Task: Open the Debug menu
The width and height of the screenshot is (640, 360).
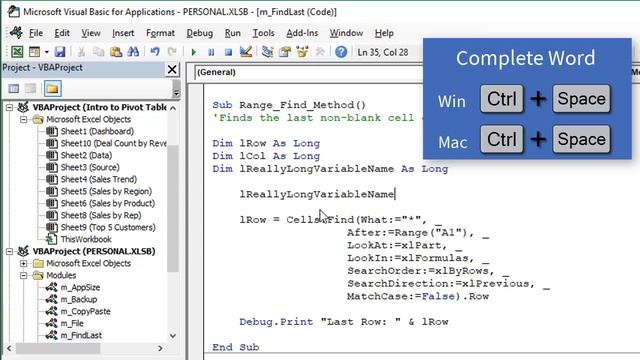Action: [x=200, y=33]
